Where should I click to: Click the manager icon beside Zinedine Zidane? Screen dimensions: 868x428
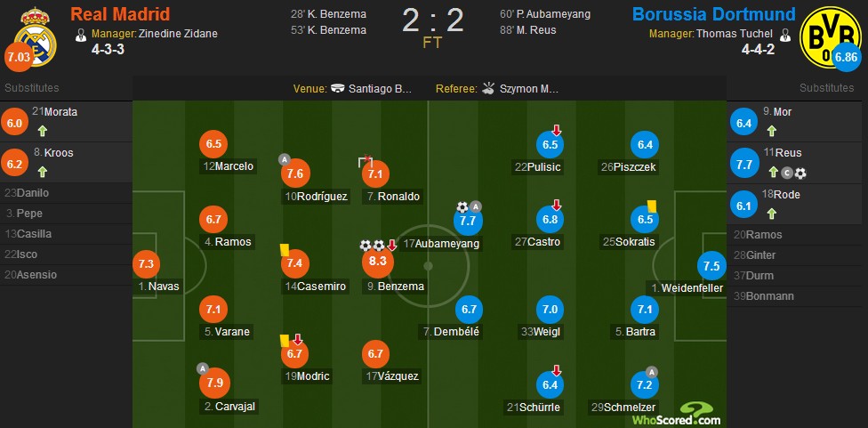coord(82,34)
